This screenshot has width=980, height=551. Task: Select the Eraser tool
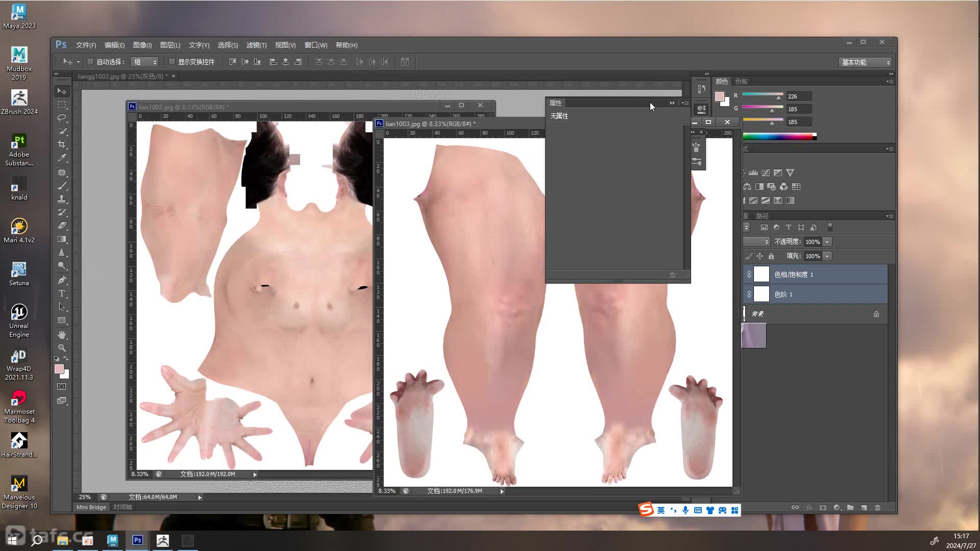pyautogui.click(x=62, y=226)
